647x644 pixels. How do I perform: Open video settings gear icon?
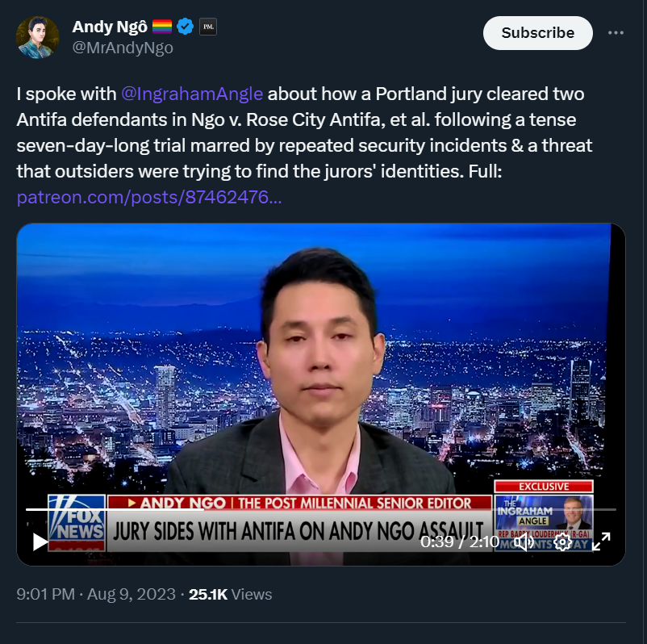(562, 542)
